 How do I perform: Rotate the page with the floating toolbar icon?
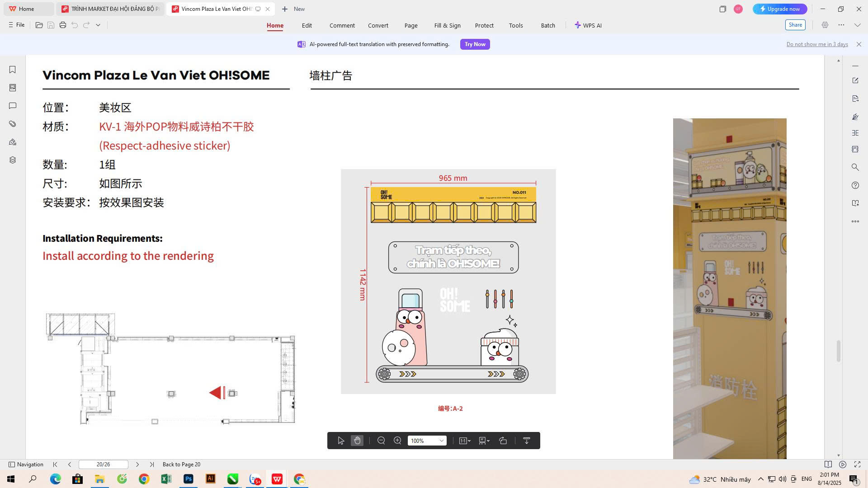[503, 441]
